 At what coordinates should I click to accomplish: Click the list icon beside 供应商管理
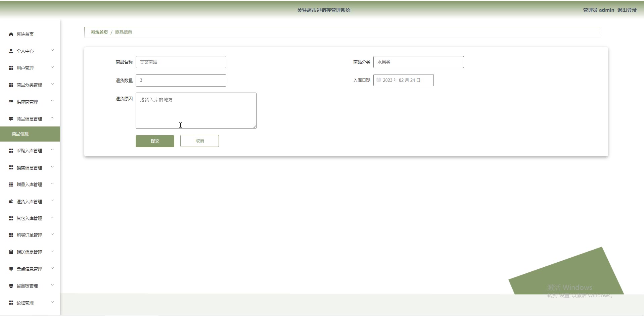tap(11, 102)
